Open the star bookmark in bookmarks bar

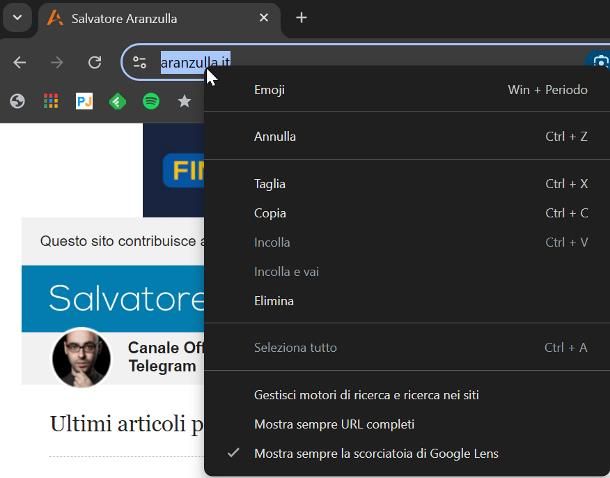pos(184,102)
